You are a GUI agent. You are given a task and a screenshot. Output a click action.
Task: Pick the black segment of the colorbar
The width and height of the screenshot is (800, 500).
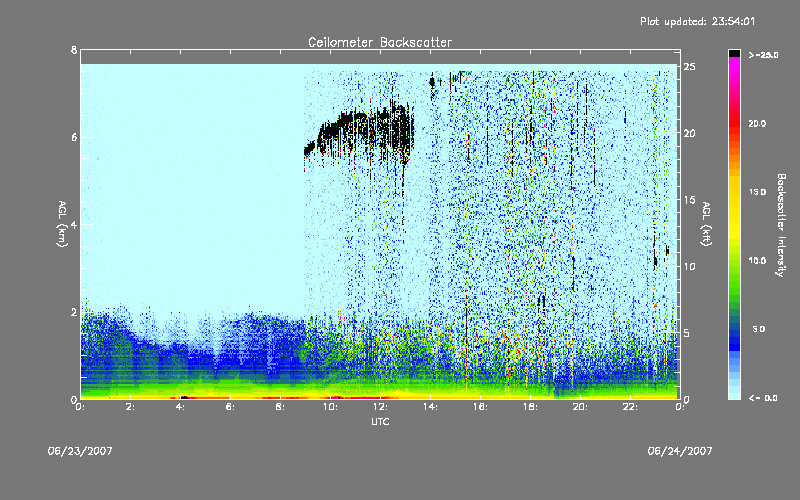pos(734,53)
